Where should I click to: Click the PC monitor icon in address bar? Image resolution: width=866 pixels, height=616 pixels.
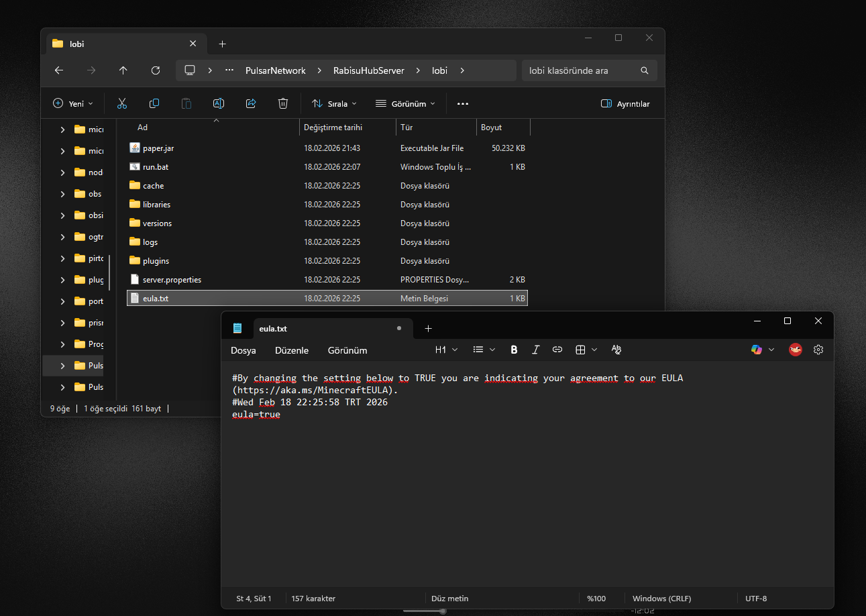point(190,70)
